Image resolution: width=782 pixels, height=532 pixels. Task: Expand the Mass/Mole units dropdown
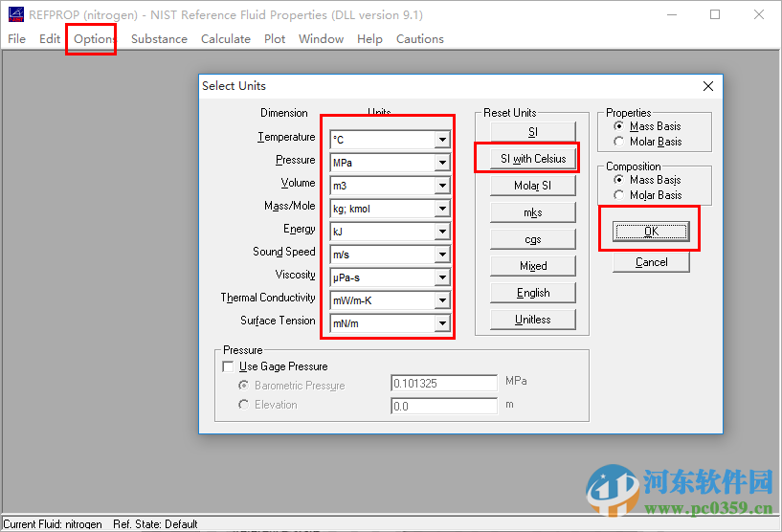click(x=442, y=209)
